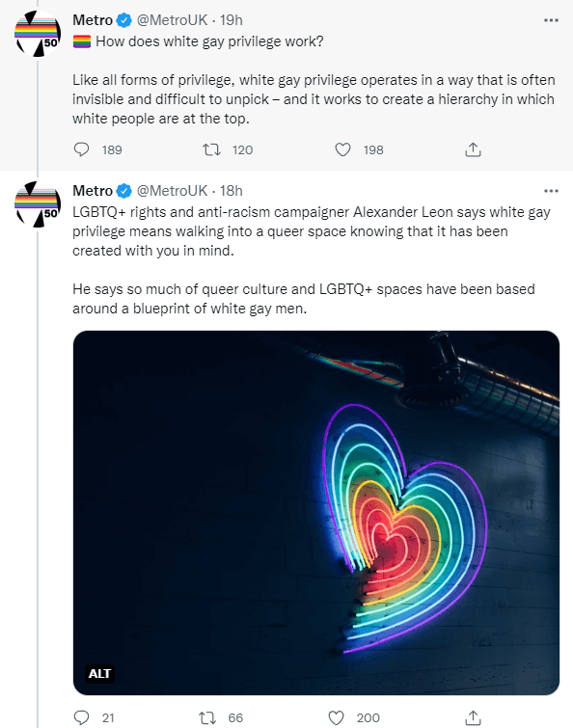
Task: Open the neon rainbow heart image
Action: coord(316,513)
